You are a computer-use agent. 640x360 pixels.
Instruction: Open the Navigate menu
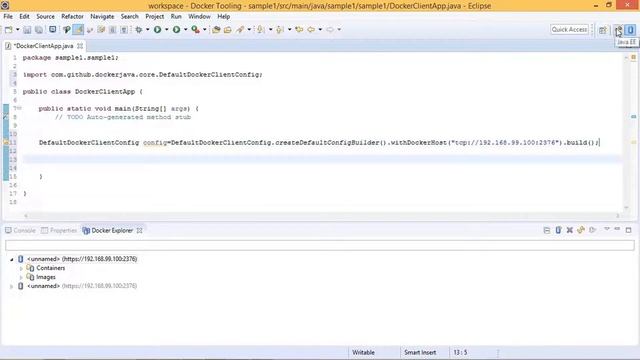click(x=102, y=16)
